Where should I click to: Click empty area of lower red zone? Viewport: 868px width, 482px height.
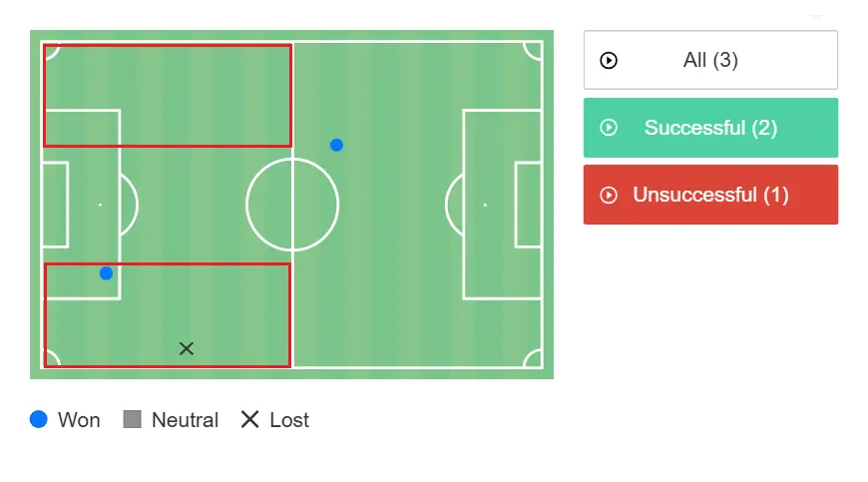pyautogui.click(x=239, y=309)
